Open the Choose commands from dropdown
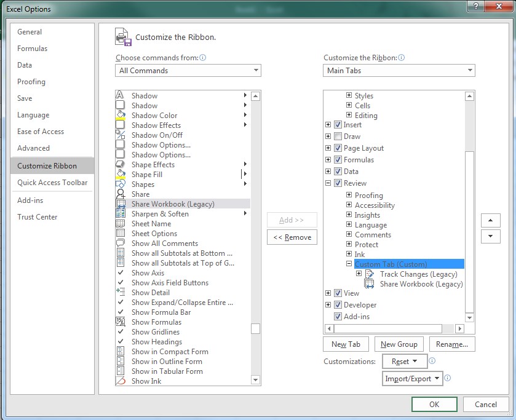 188,71
